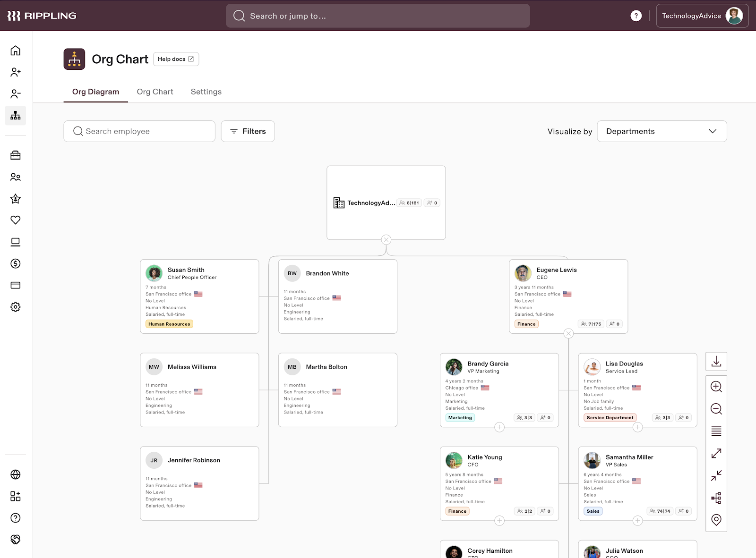
Task: Switch to the Org Chart tab
Action: [155, 92]
